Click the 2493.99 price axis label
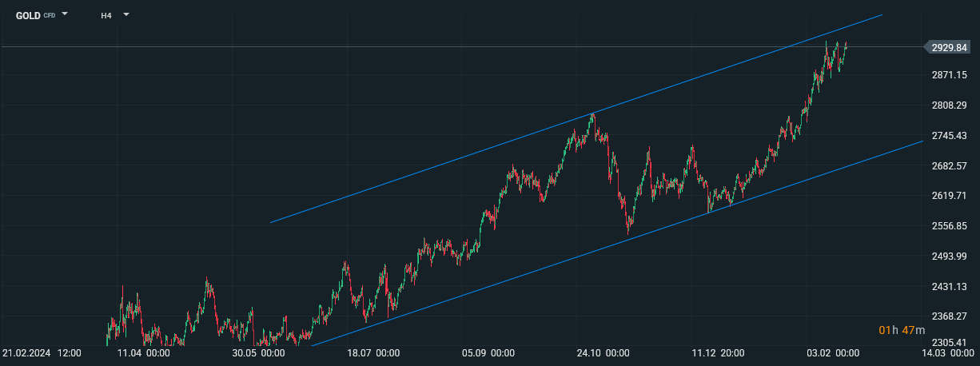The height and width of the screenshot is (366, 980). (x=950, y=257)
